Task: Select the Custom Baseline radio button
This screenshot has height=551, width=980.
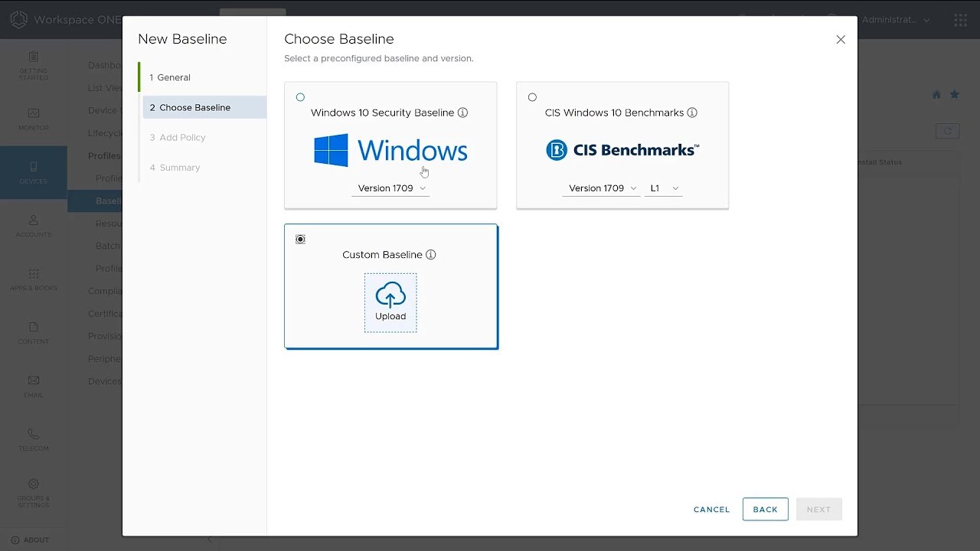Action: coord(300,240)
